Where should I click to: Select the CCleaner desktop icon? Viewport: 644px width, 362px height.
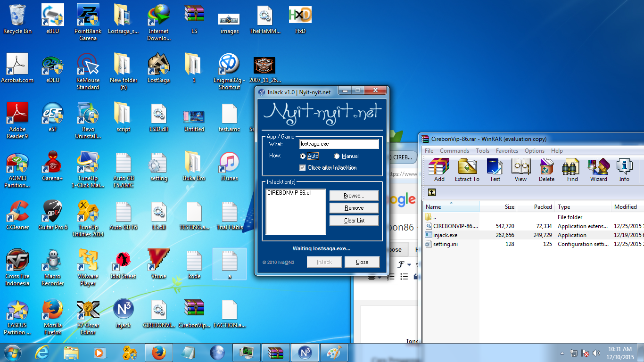(x=17, y=215)
